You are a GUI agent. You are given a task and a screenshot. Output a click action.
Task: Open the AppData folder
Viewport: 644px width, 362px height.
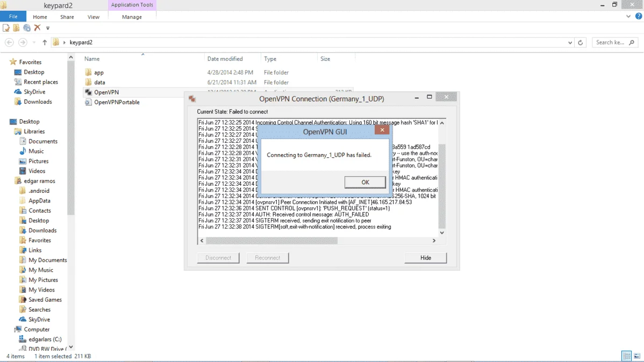39,201
